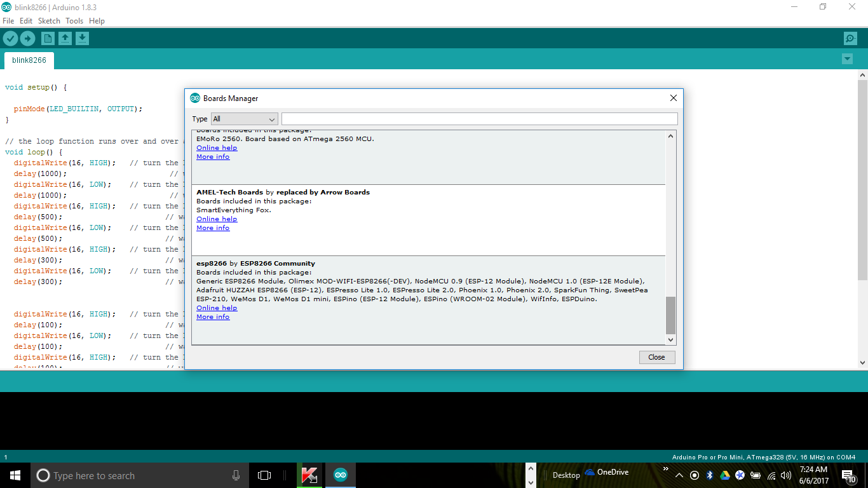Select the blink8266 sketch tab
This screenshot has width=868, height=488.
coord(29,60)
